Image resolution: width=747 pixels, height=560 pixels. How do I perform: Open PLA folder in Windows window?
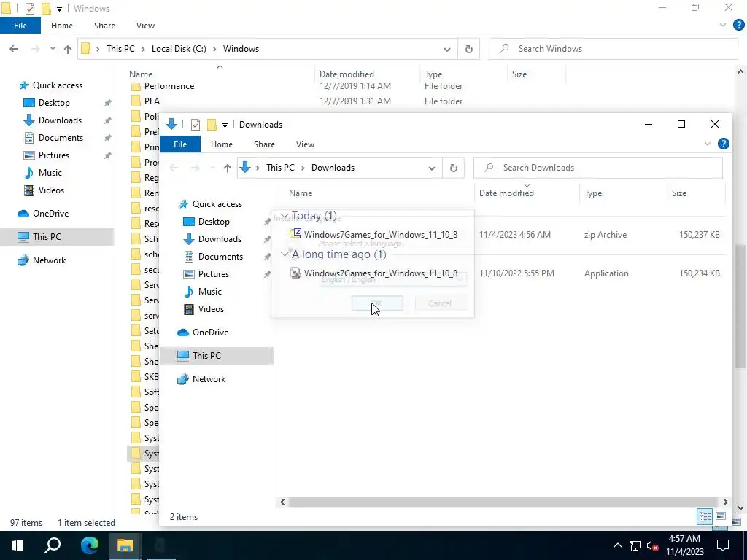152,101
